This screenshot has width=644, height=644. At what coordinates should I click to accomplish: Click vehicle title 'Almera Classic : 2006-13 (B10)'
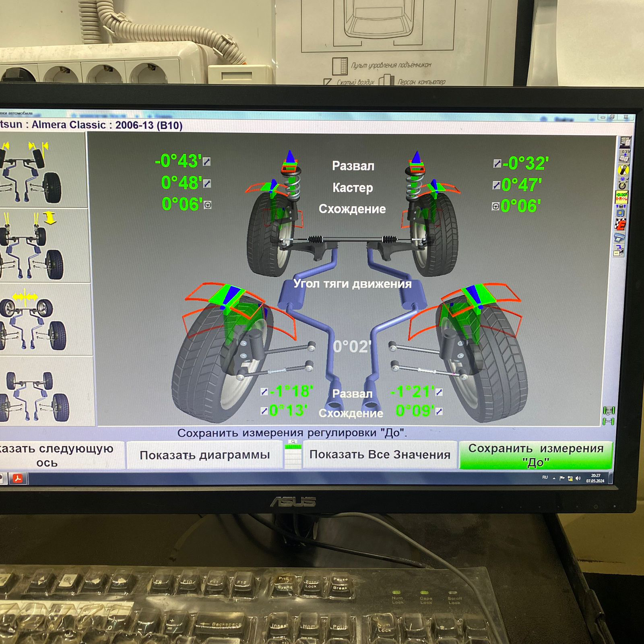click(107, 125)
